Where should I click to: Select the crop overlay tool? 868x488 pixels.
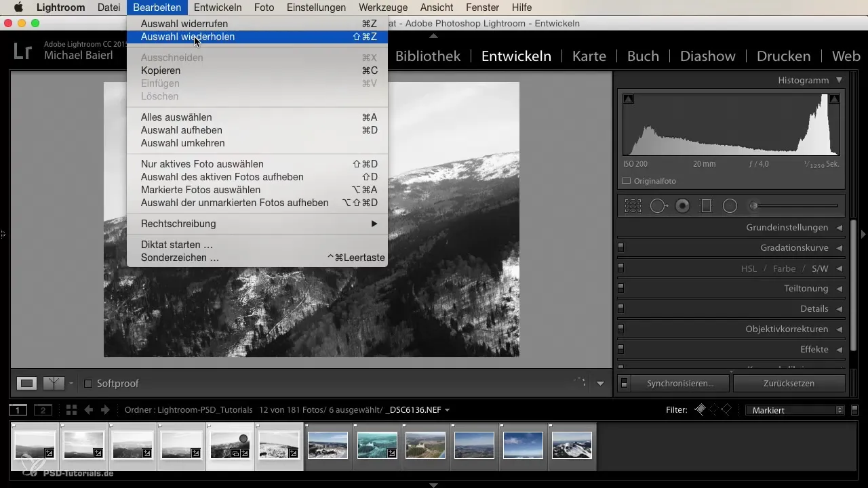633,206
